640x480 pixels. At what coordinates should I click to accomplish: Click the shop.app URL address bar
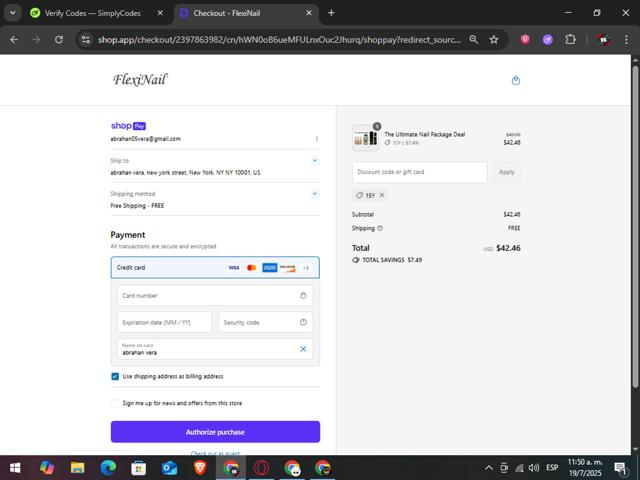pyautogui.click(x=279, y=40)
